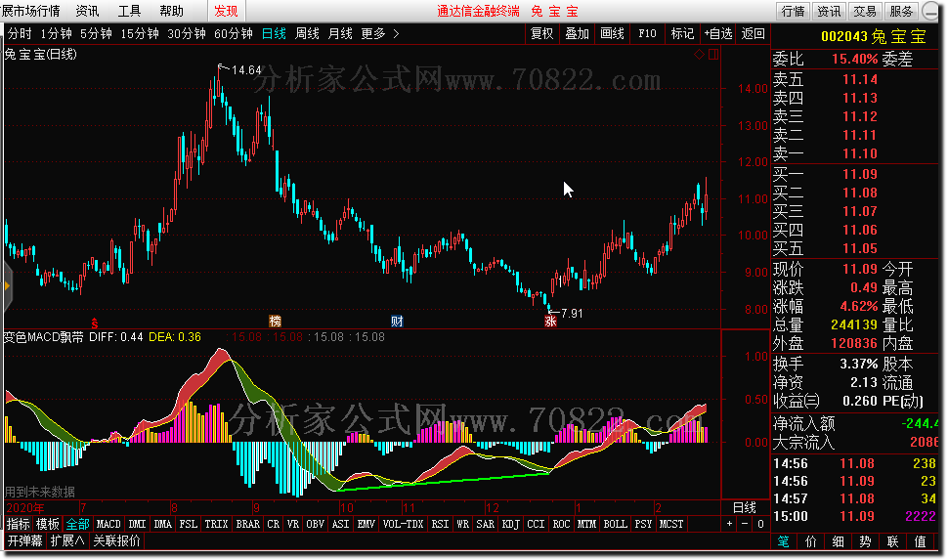The image size is (948, 560).
Task: Open the 市场行情 menu
Action: [31, 11]
